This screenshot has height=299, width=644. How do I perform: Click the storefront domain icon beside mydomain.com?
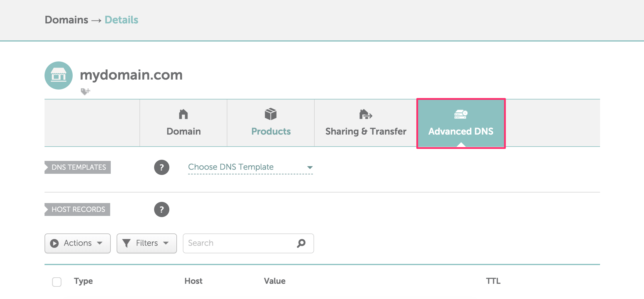coord(59,75)
